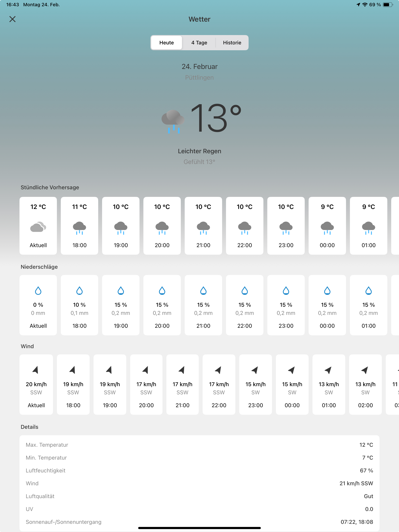The width and height of the screenshot is (399, 532).
Task: Tap the Niederschläge section heading
Action: pos(39,267)
